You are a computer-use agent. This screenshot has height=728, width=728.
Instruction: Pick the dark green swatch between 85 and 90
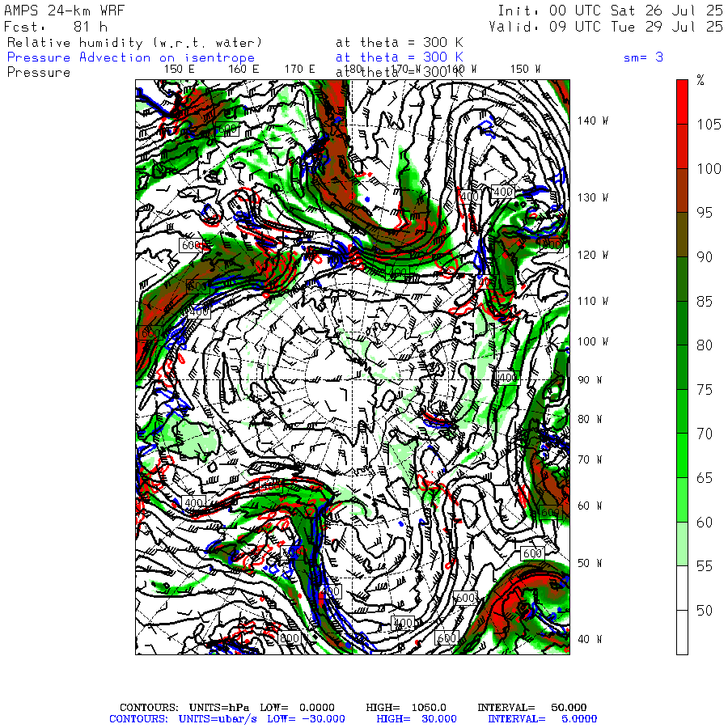pos(682,278)
